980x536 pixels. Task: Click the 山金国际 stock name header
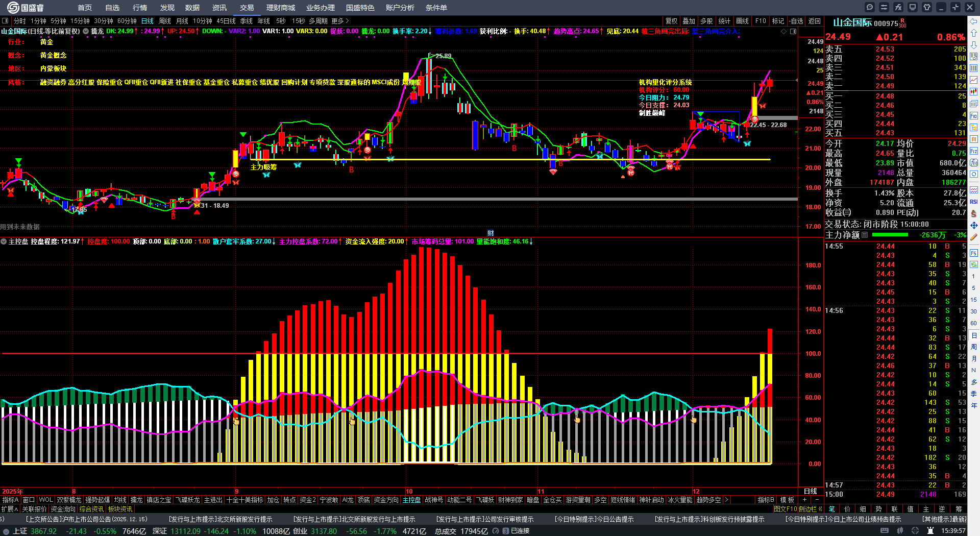tap(852, 22)
